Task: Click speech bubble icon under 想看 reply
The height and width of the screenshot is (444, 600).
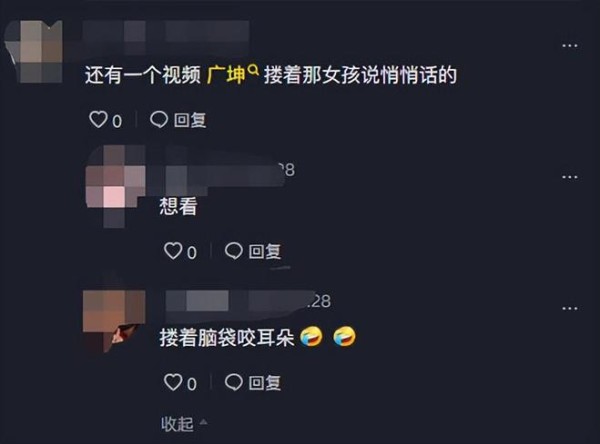Action: (233, 251)
